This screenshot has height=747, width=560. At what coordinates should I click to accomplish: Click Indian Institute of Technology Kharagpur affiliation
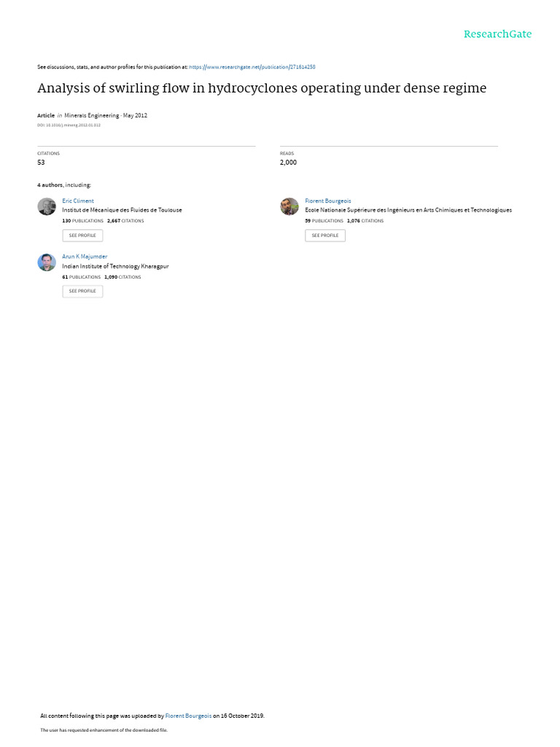[x=115, y=266]
